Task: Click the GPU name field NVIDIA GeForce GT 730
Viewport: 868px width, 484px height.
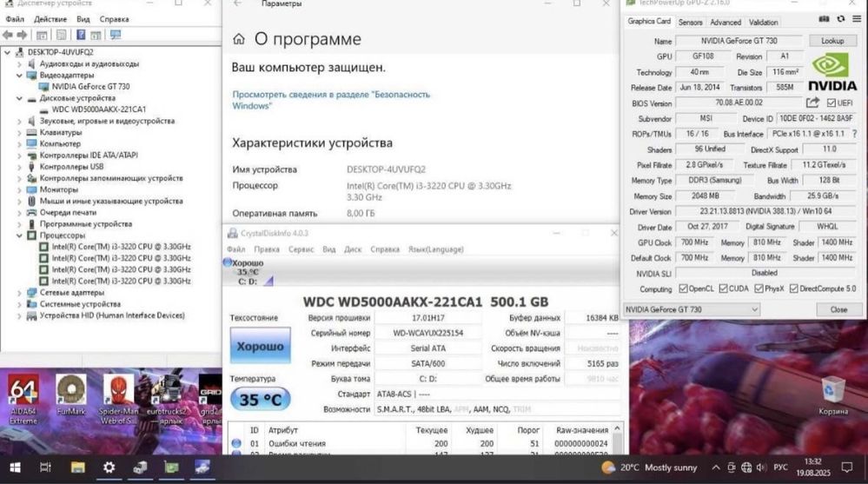Action: coord(739,41)
